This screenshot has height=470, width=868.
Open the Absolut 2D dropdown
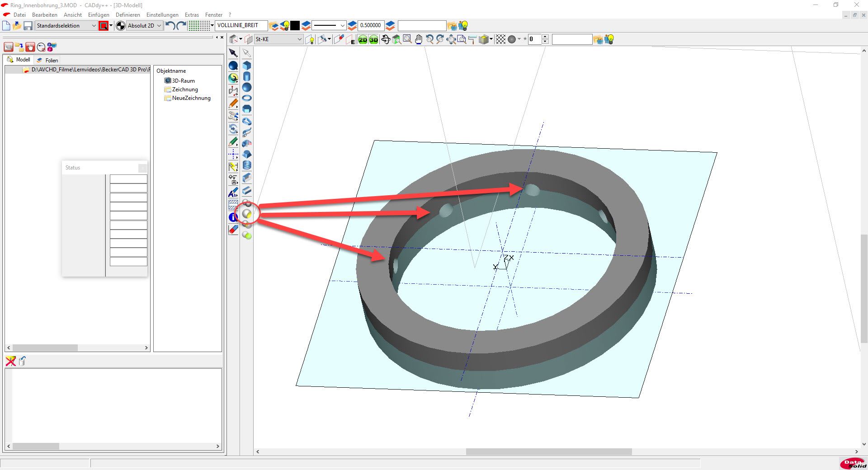pos(159,26)
